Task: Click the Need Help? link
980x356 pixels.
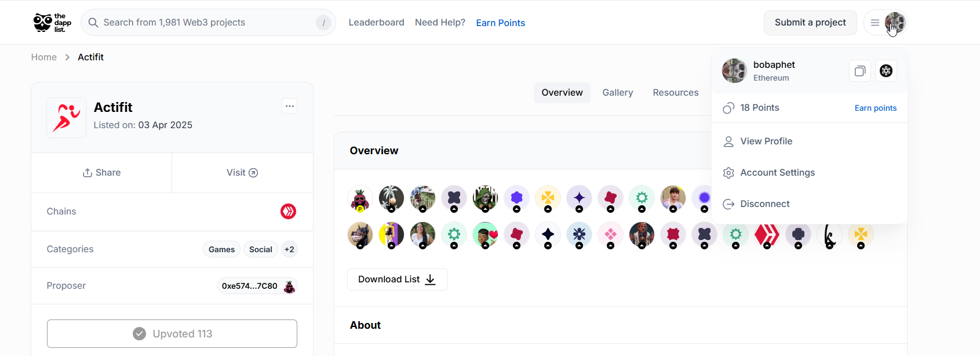Action: pos(440,23)
